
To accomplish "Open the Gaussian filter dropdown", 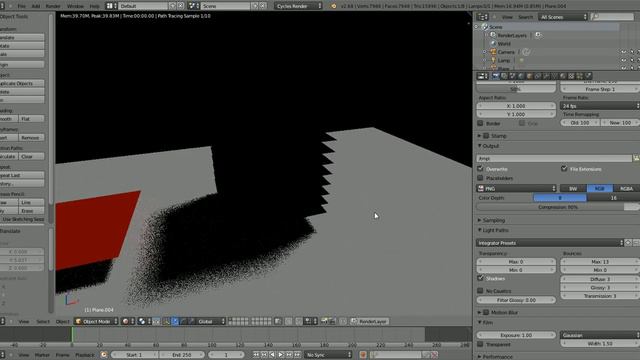I will tap(600, 335).
